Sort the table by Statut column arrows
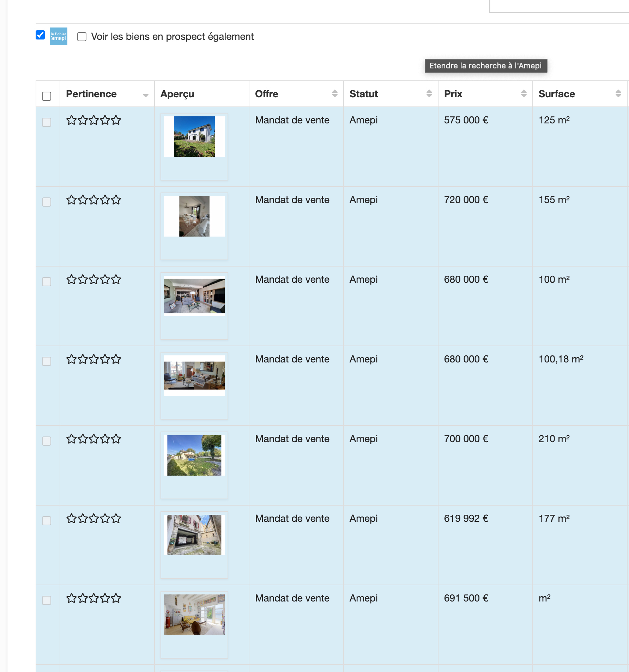Viewport: 629px width, 672px height. tap(429, 94)
